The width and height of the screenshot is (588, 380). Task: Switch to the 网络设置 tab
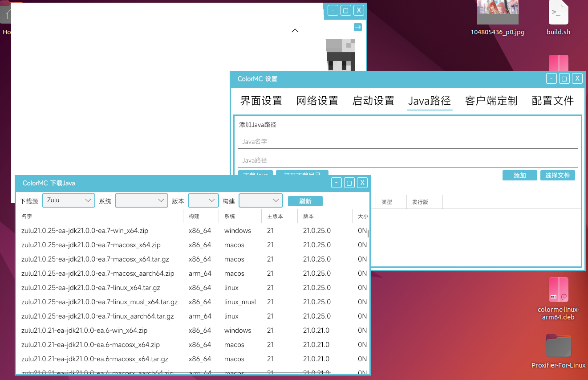[317, 101]
